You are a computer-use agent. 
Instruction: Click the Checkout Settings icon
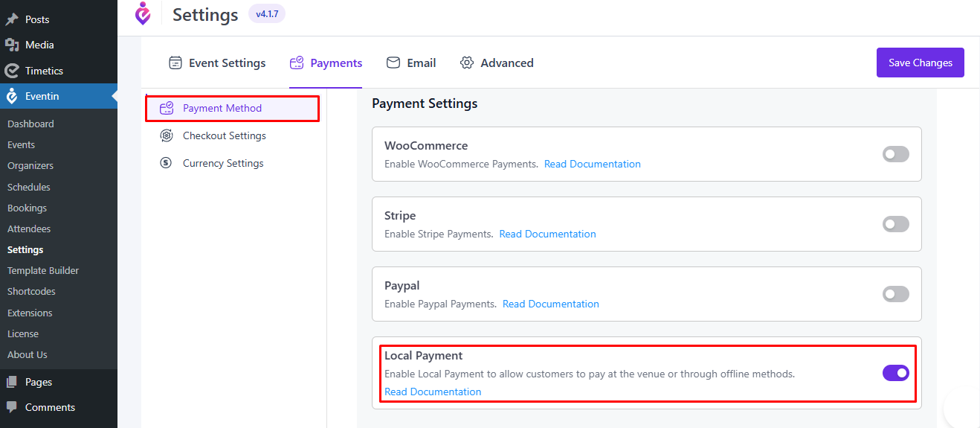tap(167, 135)
